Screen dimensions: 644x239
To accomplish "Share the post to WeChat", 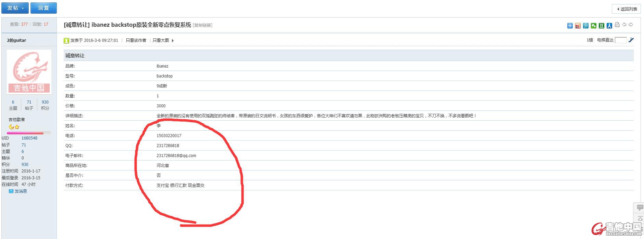I will coord(593,26).
